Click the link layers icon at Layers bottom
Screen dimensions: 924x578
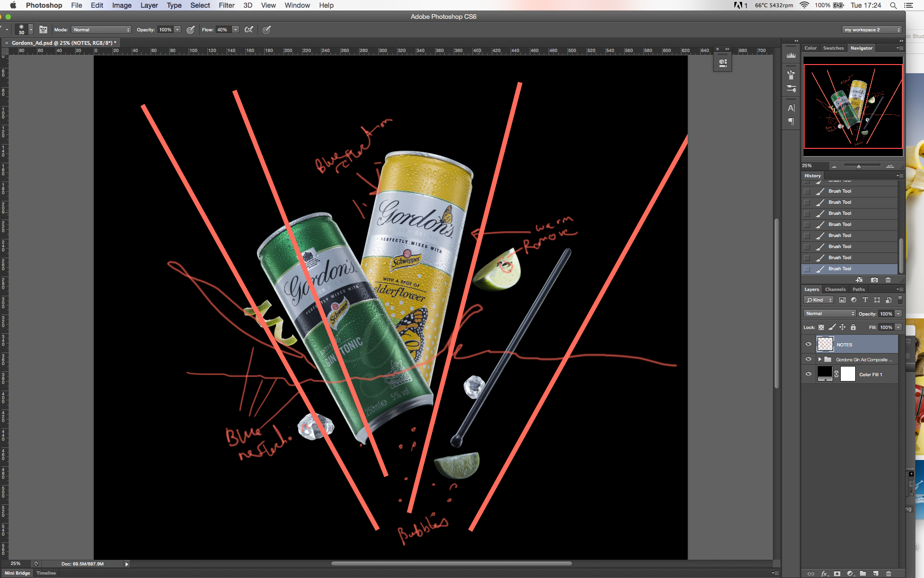click(x=811, y=573)
